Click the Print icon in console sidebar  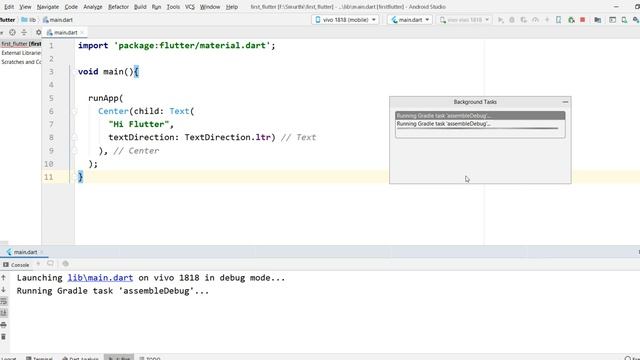coord(4,325)
